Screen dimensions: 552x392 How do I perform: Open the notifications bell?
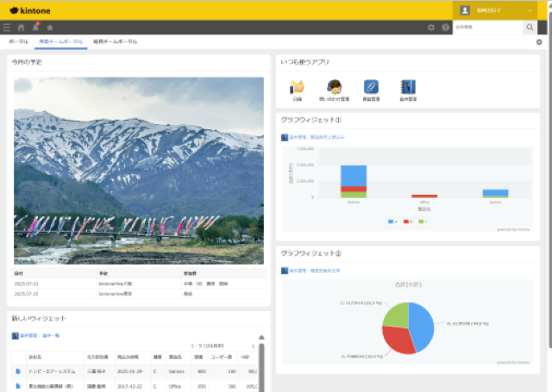click(x=35, y=27)
